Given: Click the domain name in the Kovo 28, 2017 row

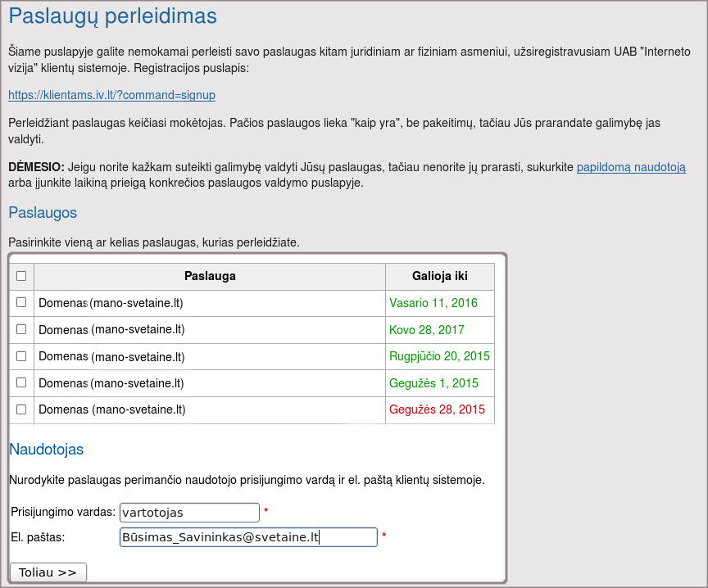Looking at the screenshot, I should 111,330.
